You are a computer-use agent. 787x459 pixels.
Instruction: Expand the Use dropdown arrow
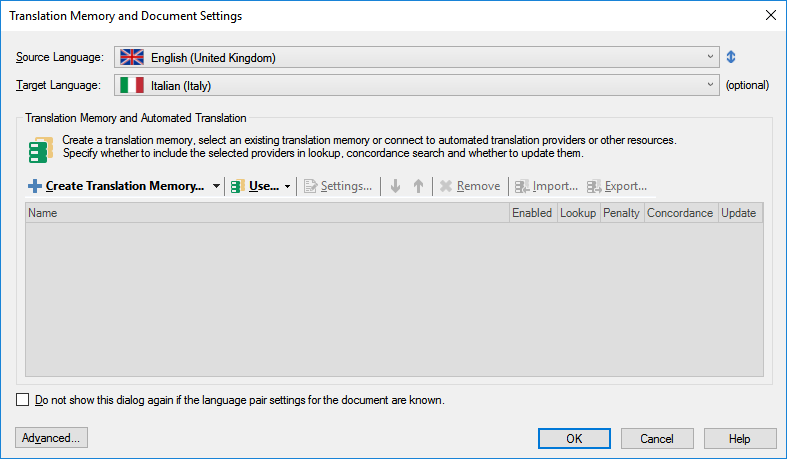(x=287, y=186)
